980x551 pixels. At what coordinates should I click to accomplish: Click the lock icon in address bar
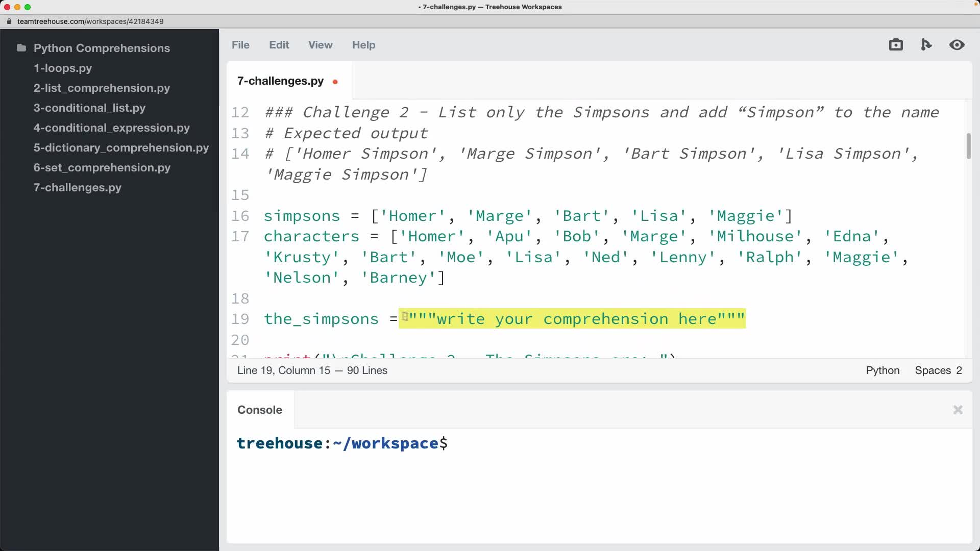click(x=9, y=21)
